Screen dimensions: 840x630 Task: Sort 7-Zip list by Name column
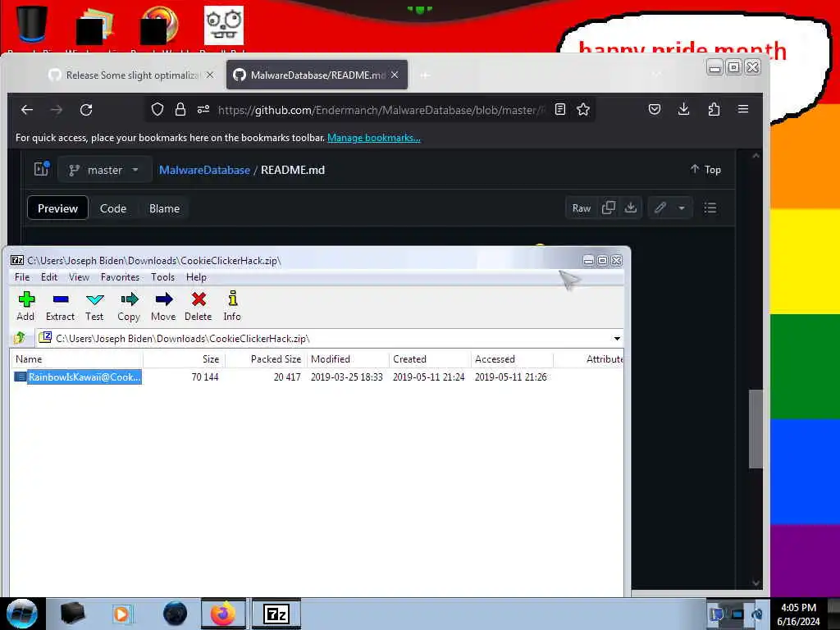coord(76,359)
